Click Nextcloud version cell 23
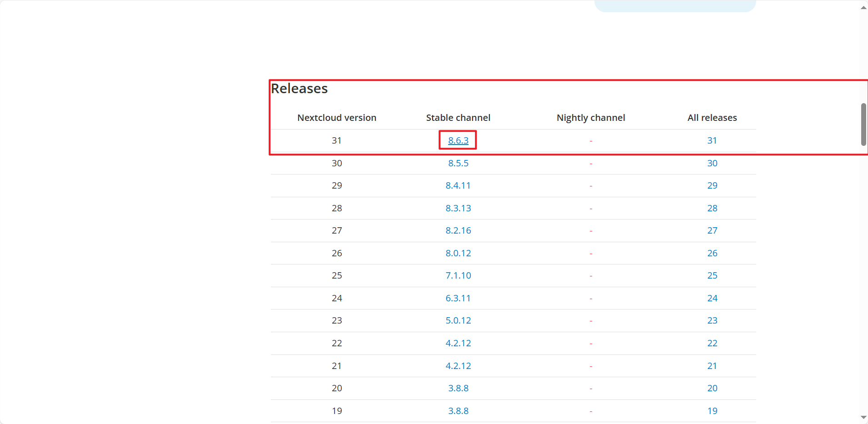This screenshot has width=868, height=424. (337, 320)
